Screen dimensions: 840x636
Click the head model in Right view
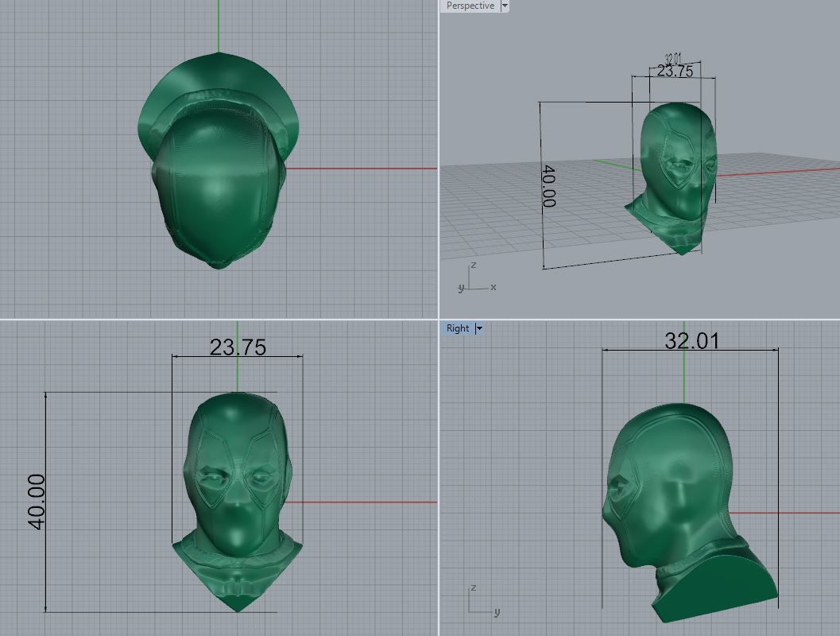690,512
